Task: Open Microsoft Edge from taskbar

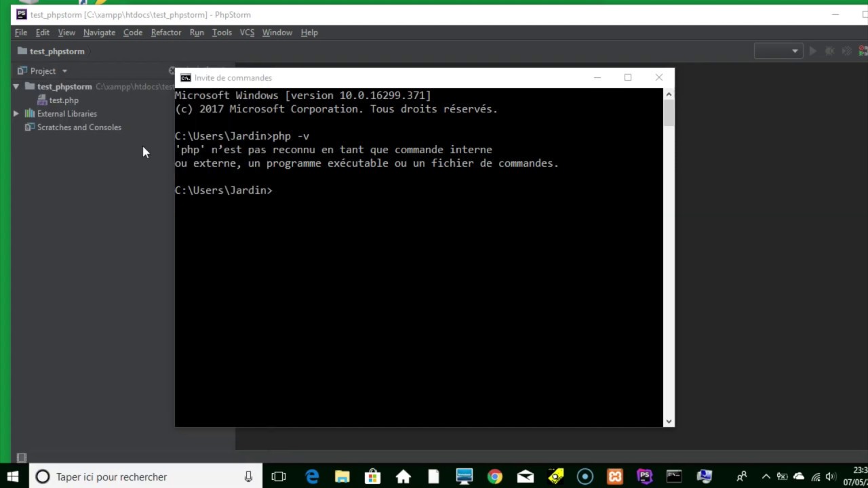Action: click(312, 476)
